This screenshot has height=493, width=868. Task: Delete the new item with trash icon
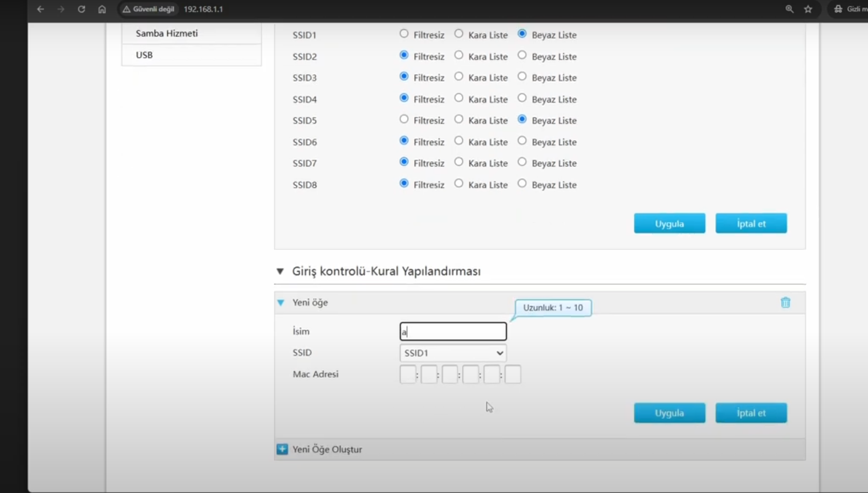click(785, 303)
